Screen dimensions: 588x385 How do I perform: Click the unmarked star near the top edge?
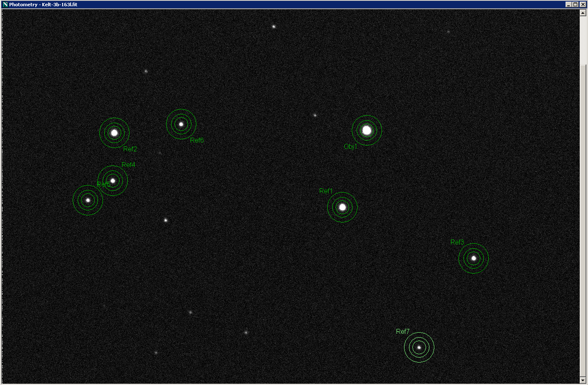click(274, 27)
